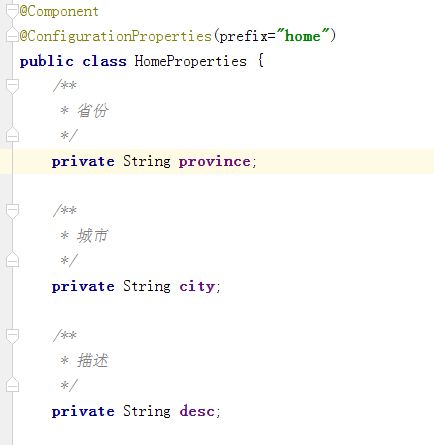Click the @Component annotation
The width and height of the screenshot is (434, 445).
[x=59, y=12]
